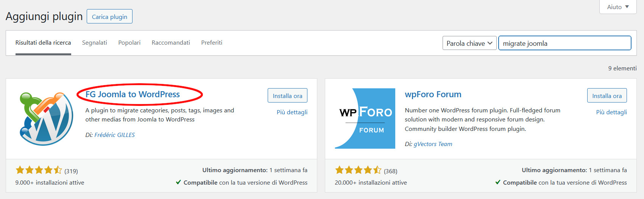The width and height of the screenshot is (644, 199).
Task: Click the Carica plugin button
Action: click(x=109, y=17)
